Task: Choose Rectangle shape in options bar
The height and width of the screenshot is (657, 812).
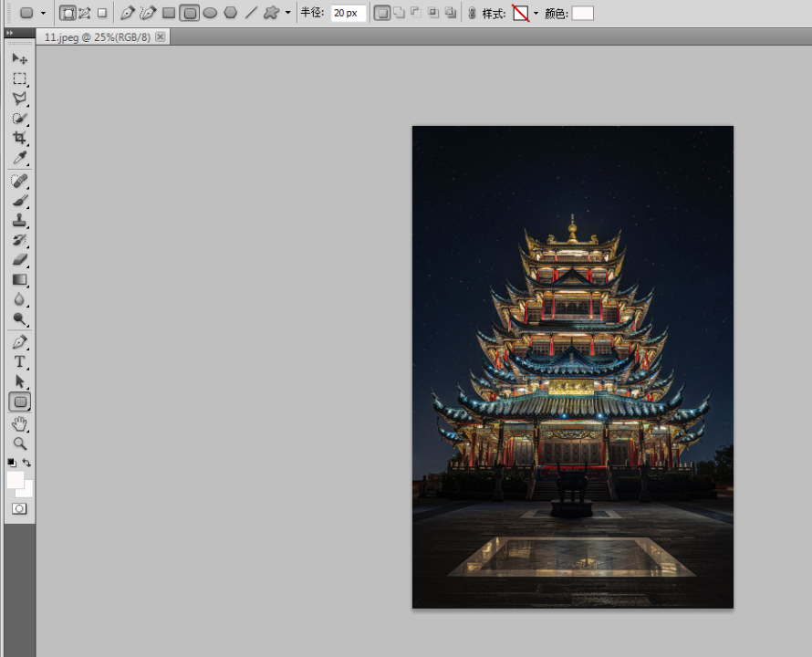Action: [x=169, y=13]
